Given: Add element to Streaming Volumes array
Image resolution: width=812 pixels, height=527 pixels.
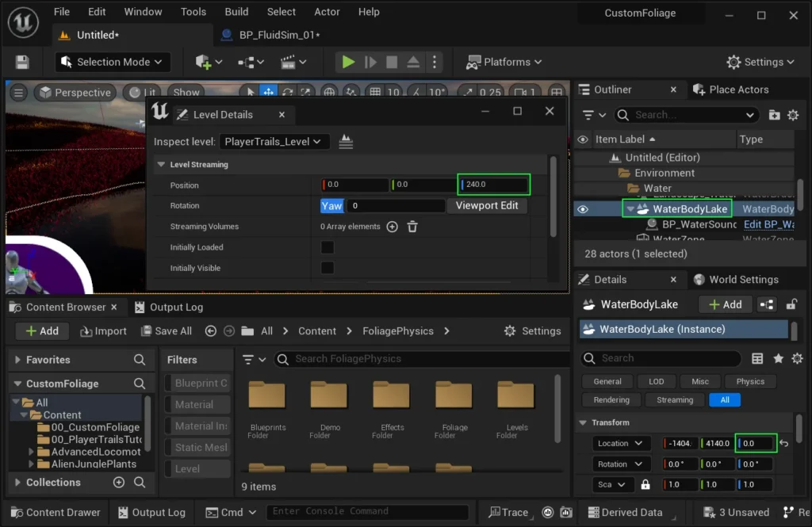Looking at the screenshot, I should point(392,227).
